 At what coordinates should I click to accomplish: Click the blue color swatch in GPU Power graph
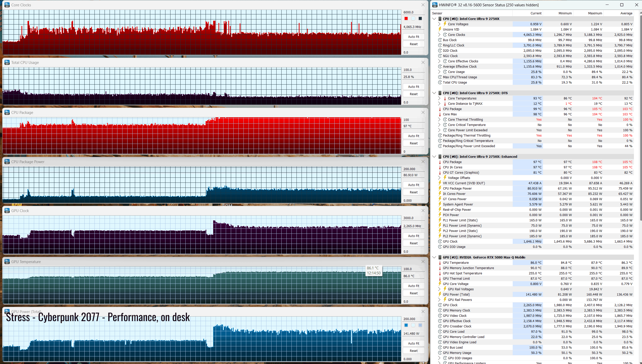pos(406,325)
